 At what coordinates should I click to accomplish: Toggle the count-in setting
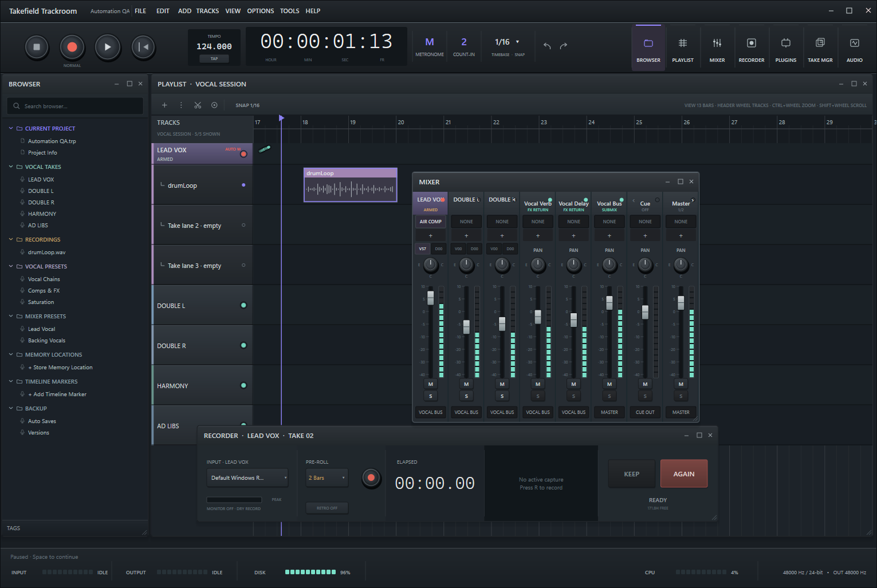pos(464,47)
